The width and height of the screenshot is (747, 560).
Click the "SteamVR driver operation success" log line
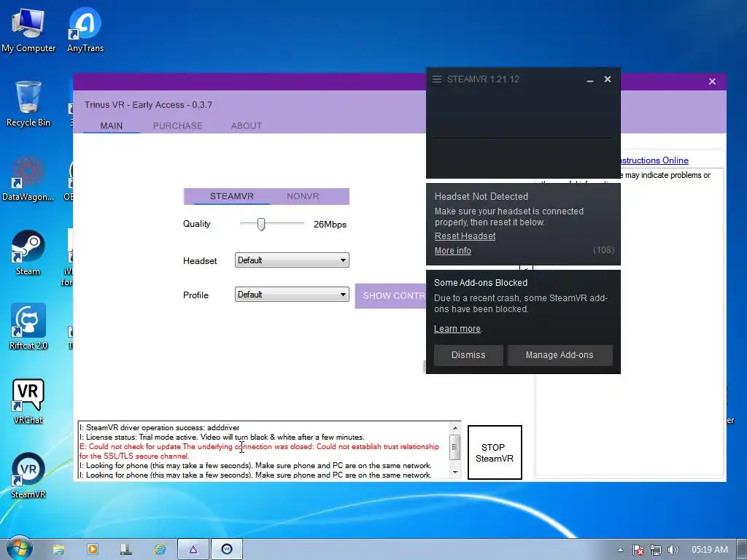159,427
